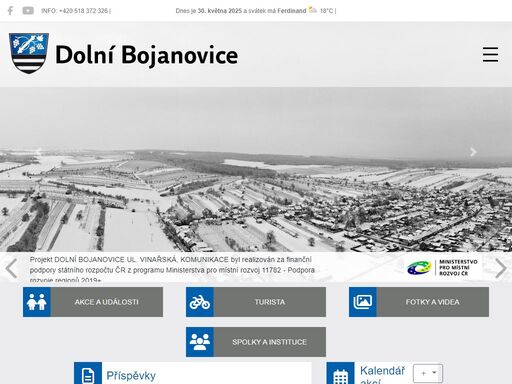Advance the project banner with right chevron
Screen dimensions: 512x384
tap(501, 268)
